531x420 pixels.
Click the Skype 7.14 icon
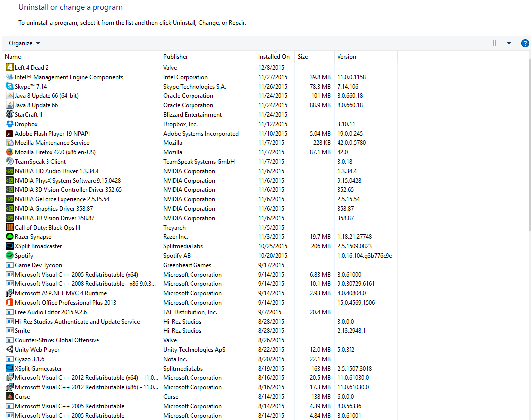coord(10,86)
